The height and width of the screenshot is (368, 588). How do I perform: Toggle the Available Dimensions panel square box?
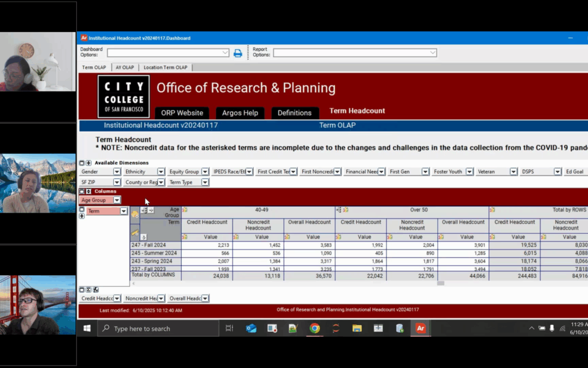tap(82, 163)
